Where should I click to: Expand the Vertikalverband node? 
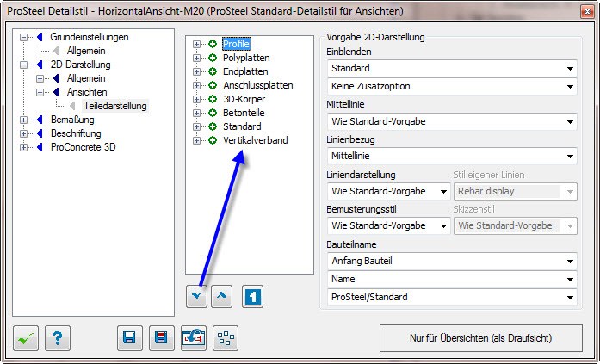coord(196,140)
